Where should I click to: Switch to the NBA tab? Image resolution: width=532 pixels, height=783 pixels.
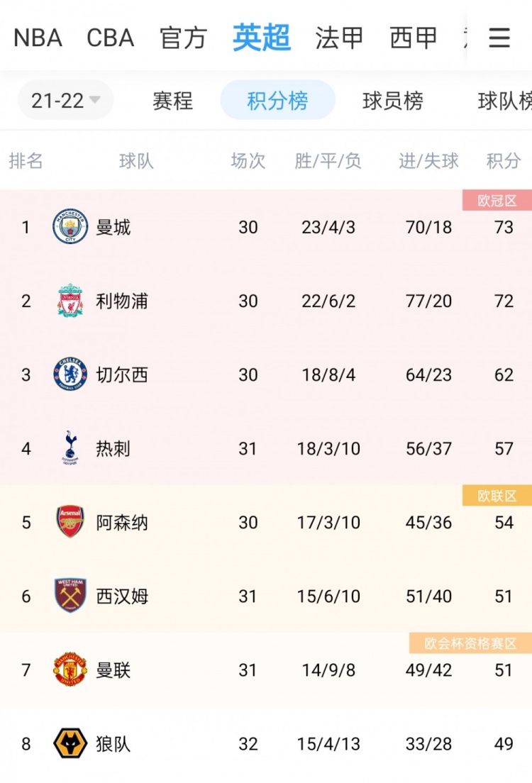coord(38,38)
